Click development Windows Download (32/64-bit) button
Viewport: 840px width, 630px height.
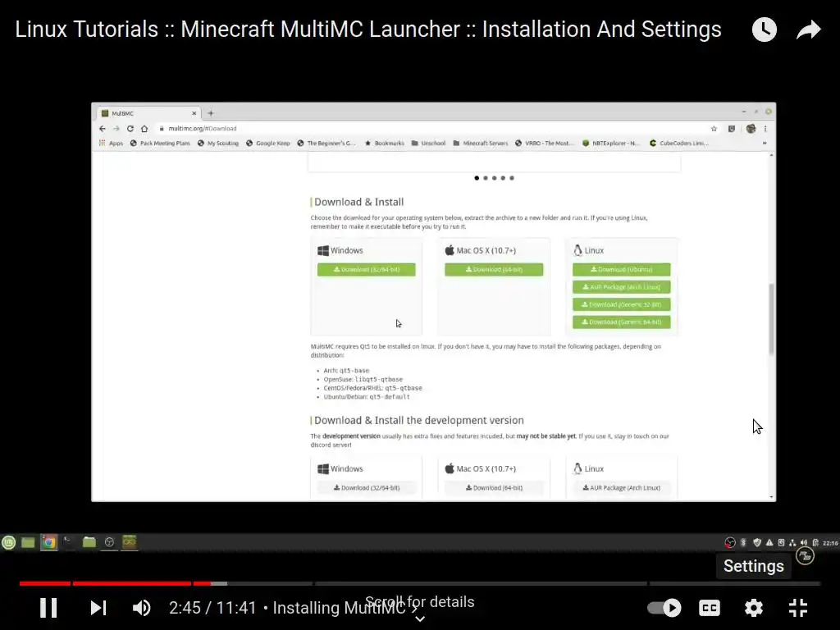tap(367, 488)
